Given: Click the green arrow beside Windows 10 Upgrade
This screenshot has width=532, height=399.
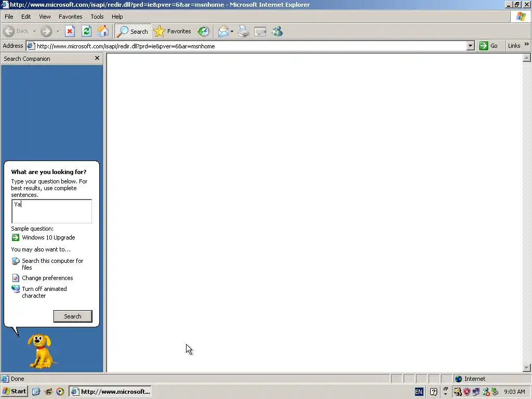Looking at the screenshot, I should (16, 237).
